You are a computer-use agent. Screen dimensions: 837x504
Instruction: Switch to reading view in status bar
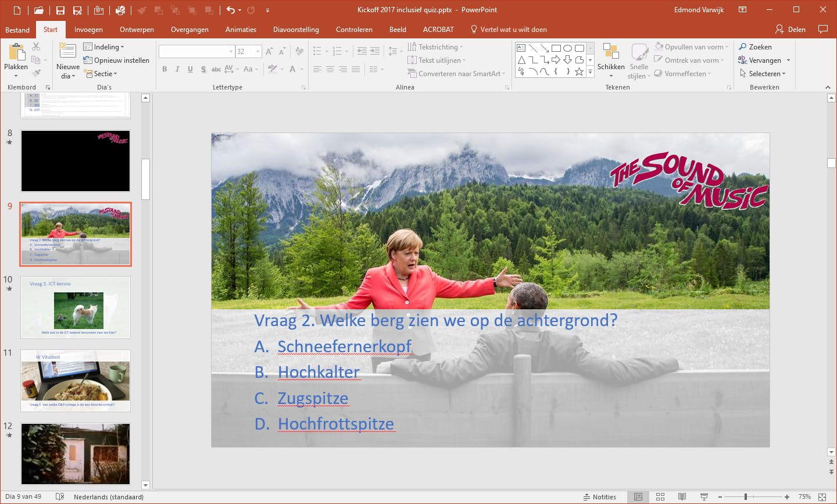tap(682, 497)
